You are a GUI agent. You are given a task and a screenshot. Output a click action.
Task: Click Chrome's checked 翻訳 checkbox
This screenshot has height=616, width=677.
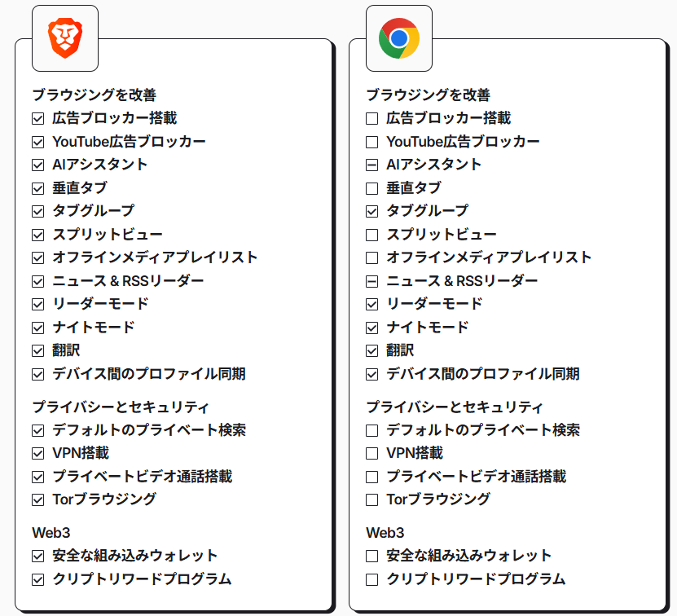[x=371, y=350]
